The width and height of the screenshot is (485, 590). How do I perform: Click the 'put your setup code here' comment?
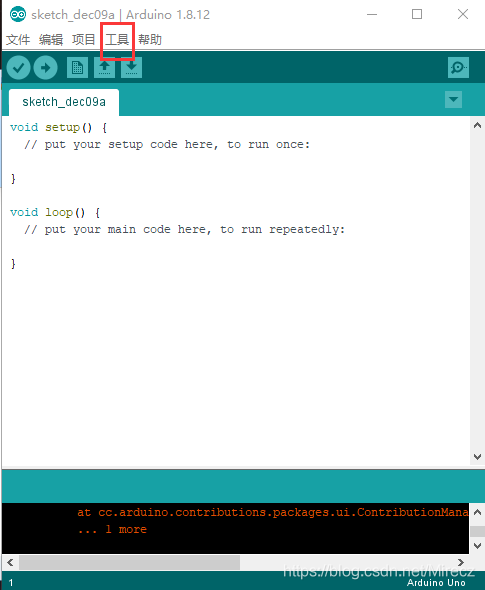(167, 144)
